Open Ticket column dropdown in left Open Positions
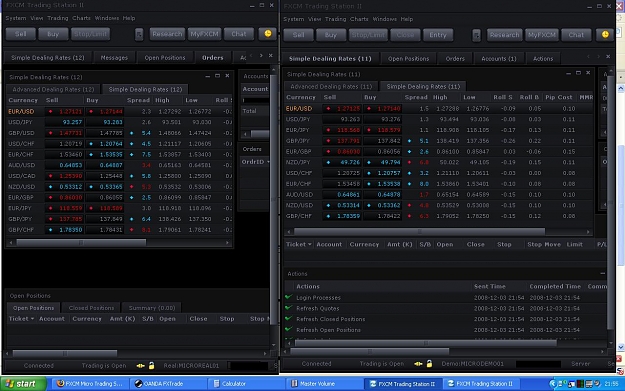This screenshot has height=391, width=625. (32, 319)
